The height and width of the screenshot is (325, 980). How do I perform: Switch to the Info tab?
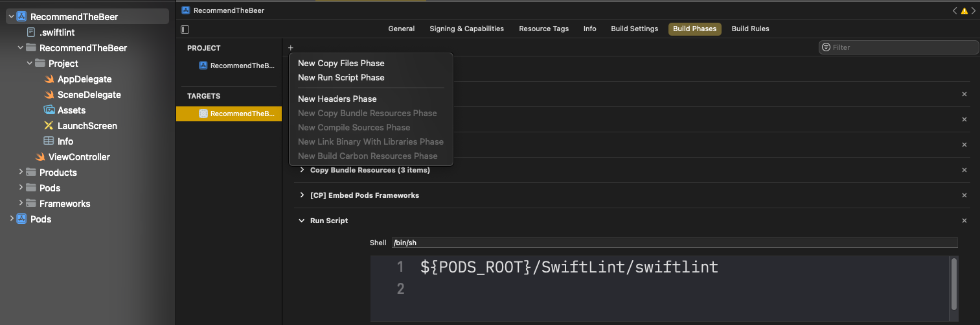coord(589,29)
